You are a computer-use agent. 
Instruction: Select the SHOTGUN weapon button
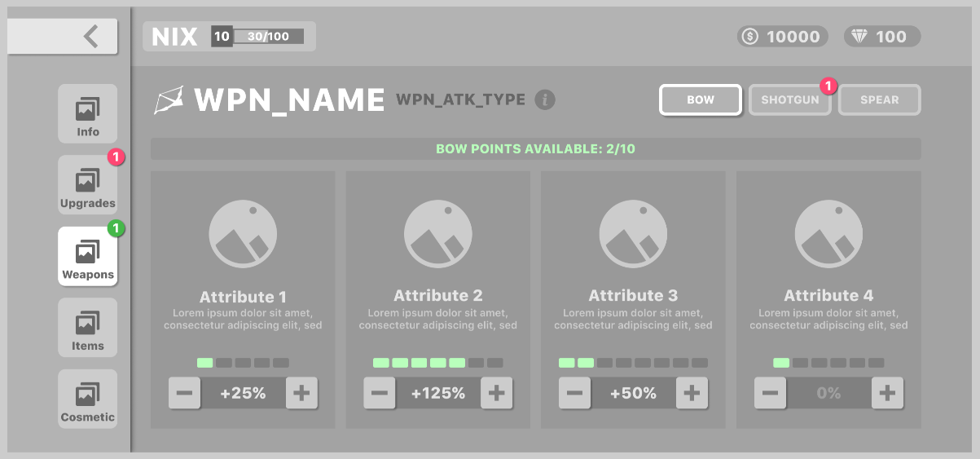coord(789,100)
